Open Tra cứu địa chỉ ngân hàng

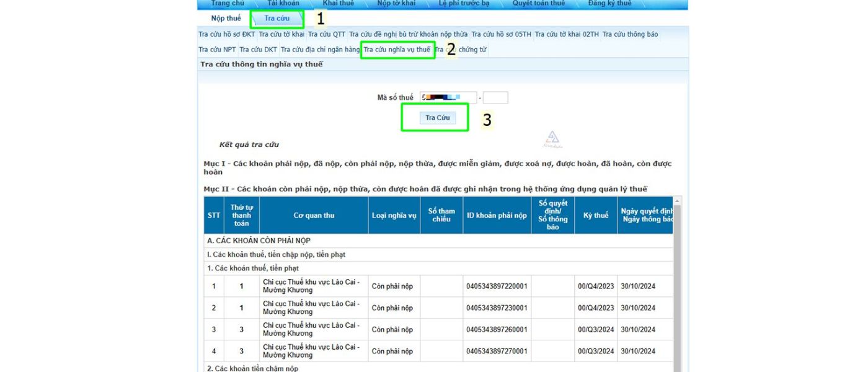[320, 50]
